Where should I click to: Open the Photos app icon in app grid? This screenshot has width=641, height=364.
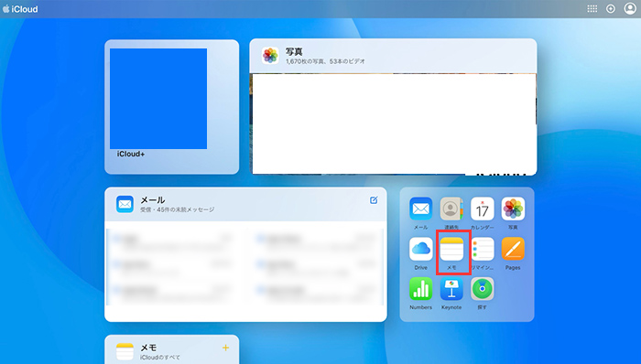point(513,209)
